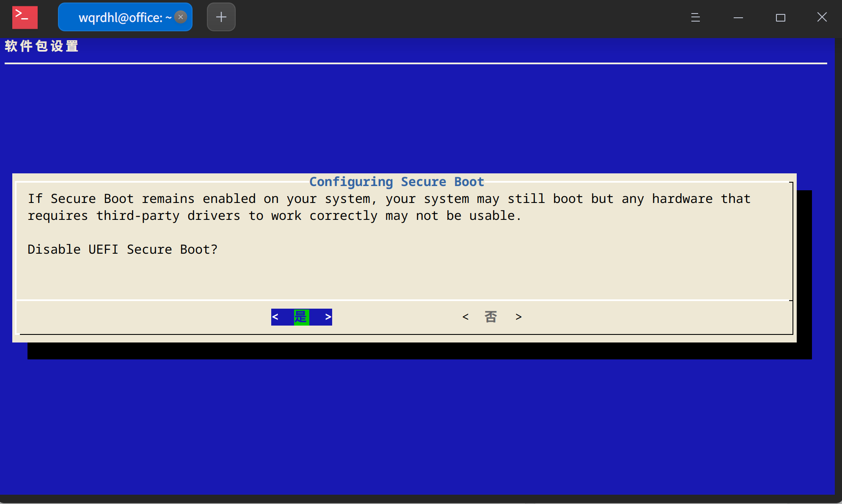Click the Disable UEFI Secure Boot question

tap(122, 249)
